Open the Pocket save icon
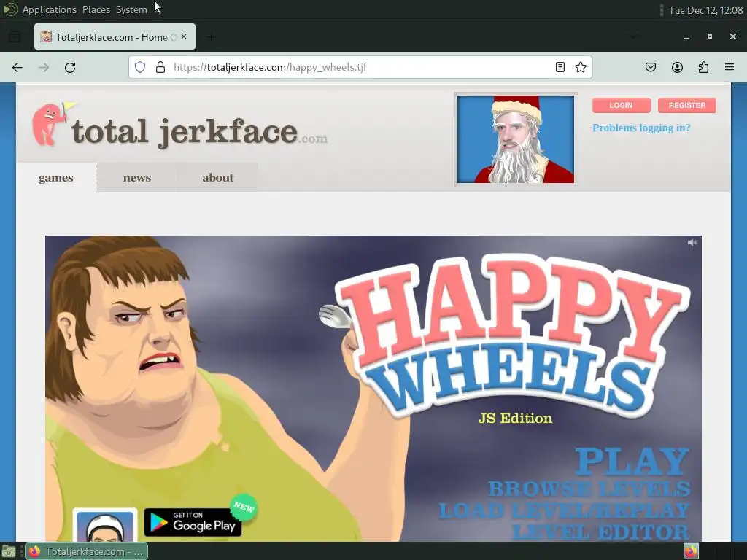This screenshot has height=560, width=747. (651, 67)
